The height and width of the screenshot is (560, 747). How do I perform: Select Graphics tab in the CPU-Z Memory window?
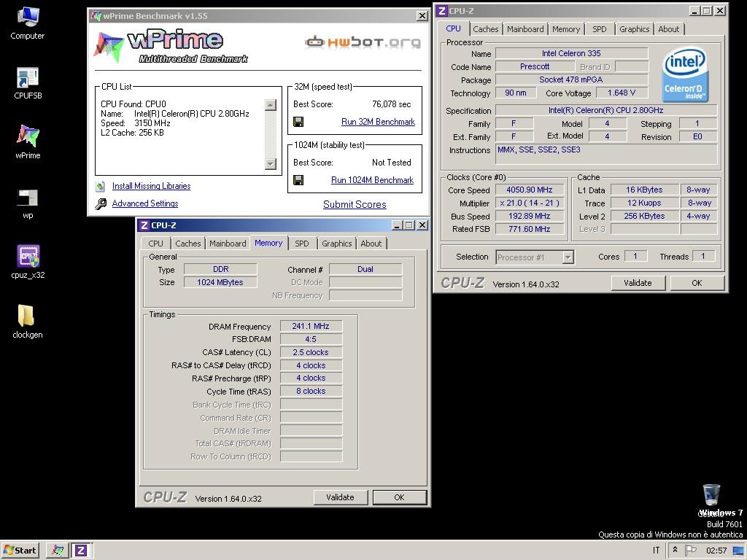[336, 244]
